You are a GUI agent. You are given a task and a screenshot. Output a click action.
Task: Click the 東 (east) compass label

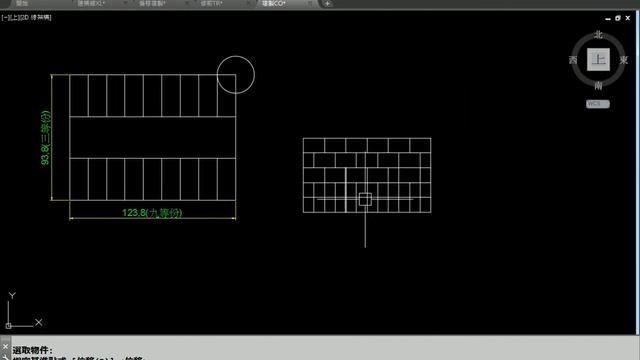[623, 60]
